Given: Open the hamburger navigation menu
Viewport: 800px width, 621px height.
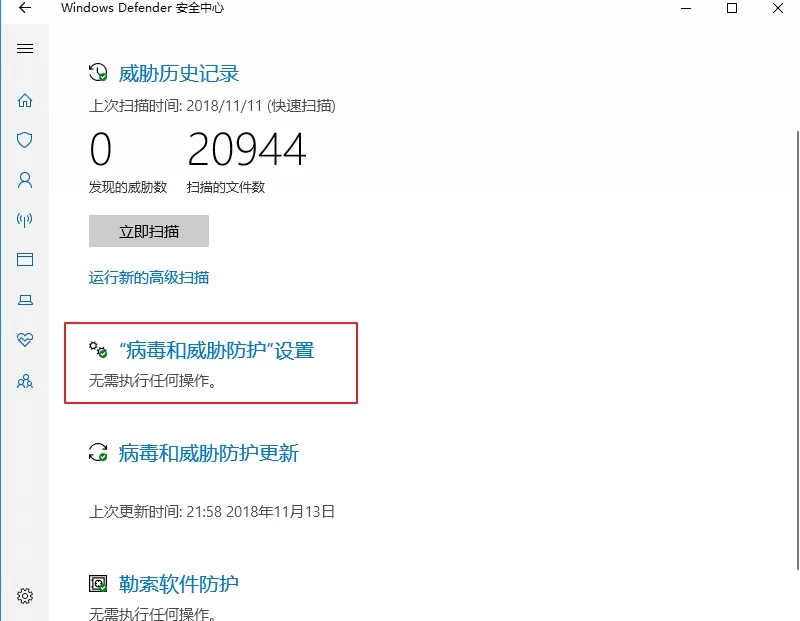Looking at the screenshot, I should pyautogui.click(x=25, y=48).
